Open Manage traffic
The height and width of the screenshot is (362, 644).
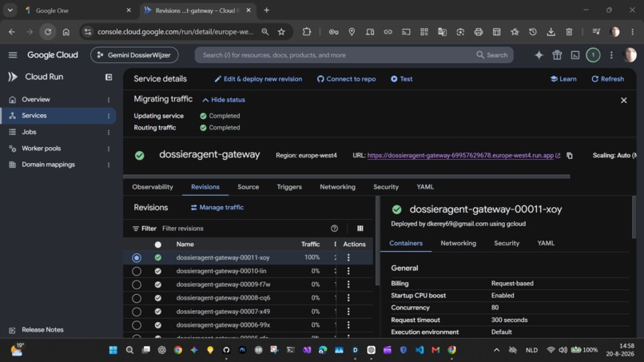[217, 208]
